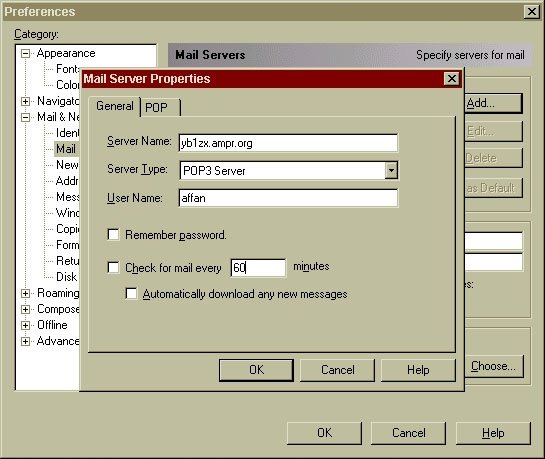This screenshot has height=459, width=545.
Task: Close the Mail Server Properties dialog
Action: pos(452,79)
